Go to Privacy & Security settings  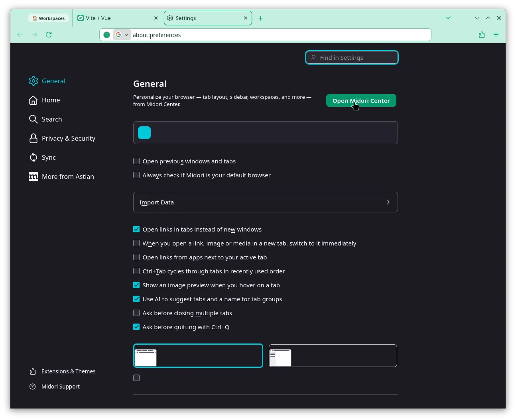pos(62,138)
